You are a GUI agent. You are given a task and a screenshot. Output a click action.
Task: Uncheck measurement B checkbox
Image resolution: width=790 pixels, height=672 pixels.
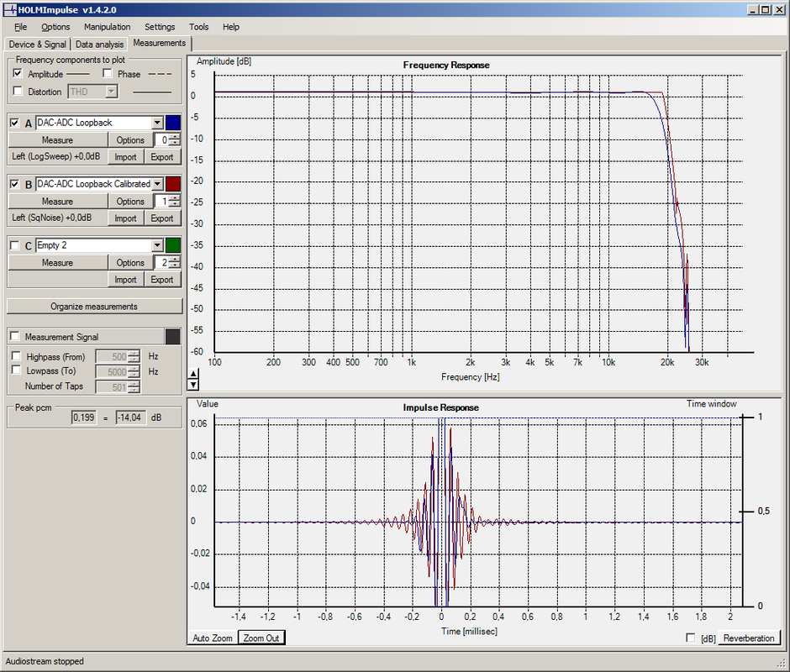pos(14,184)
